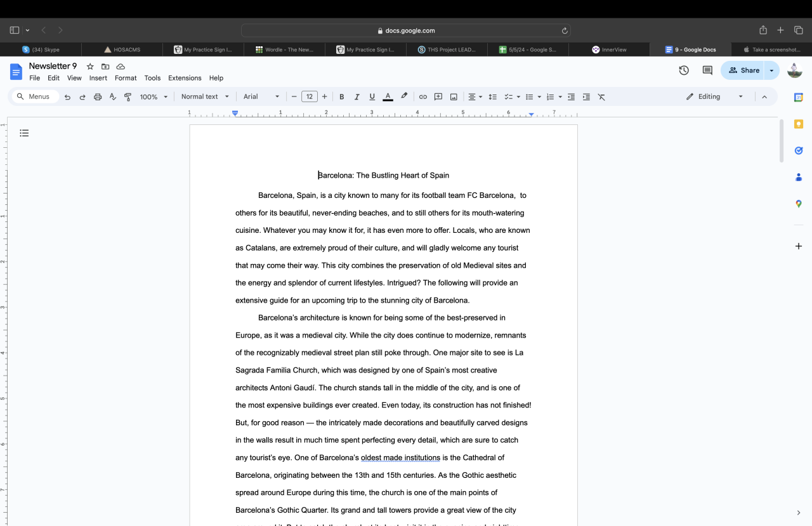Image resolution: width=812 pixels, height=526 pixels.
Task: Open the checklist menu dropdown
Action: point(512,97)
